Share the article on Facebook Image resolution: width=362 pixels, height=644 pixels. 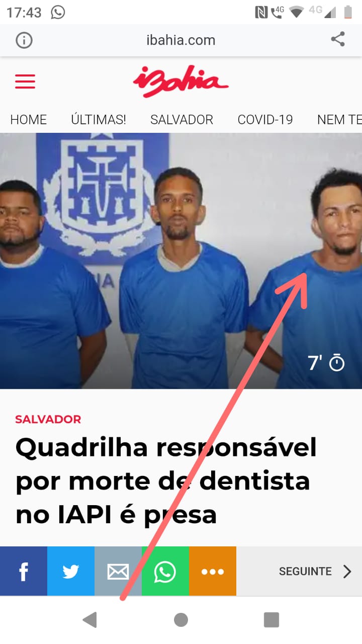tap(24, 571)
